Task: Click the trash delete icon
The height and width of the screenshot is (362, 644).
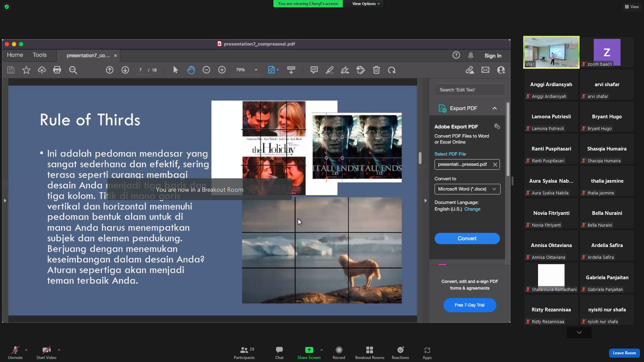Action: click(x=376, y=70)
